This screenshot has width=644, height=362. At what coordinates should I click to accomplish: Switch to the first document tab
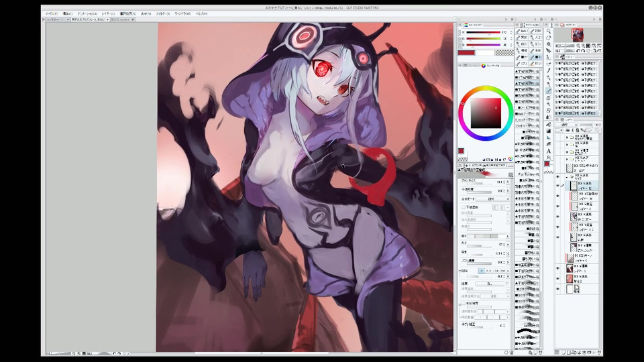pyautogui.click(x=58, y=19)
